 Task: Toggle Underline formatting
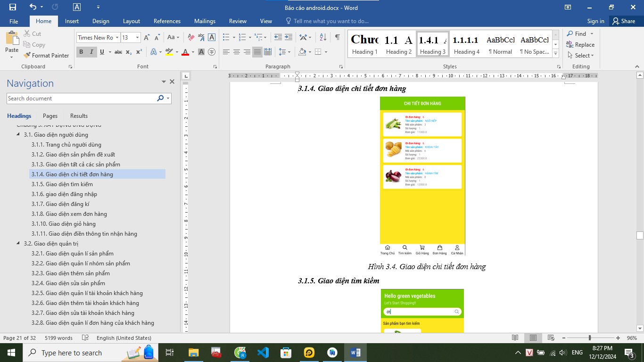tap(102, 52)
